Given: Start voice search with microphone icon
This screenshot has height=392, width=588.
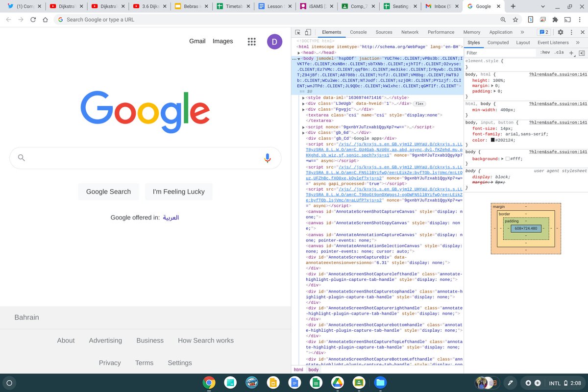Looking at the screenshot, I should point(268,158).
